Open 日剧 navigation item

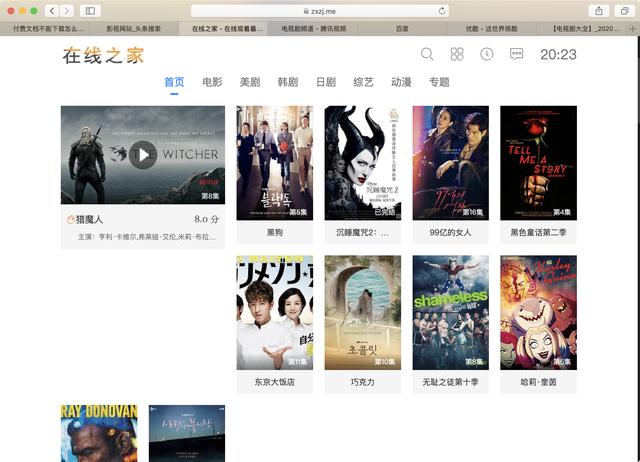pyautogui.click(x=326, y=82)
